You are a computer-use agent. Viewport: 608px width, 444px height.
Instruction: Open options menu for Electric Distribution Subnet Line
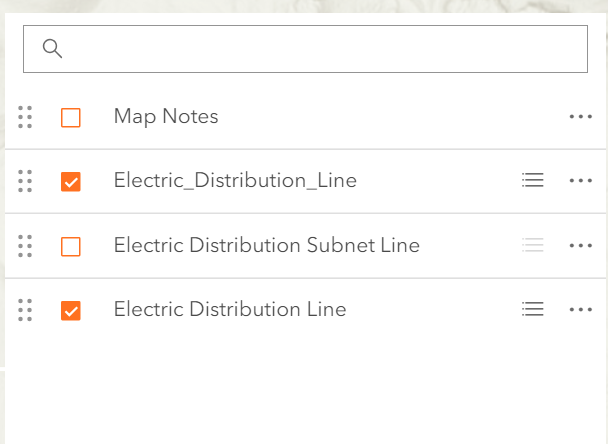click(x=581, y=245)
